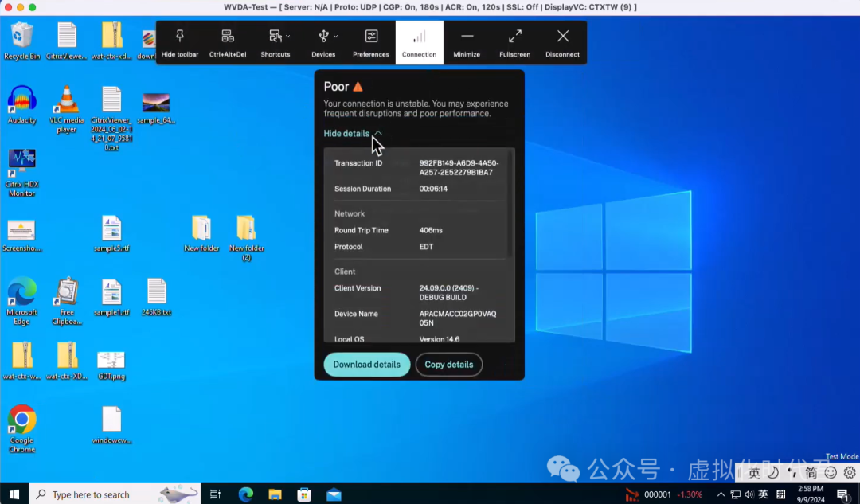Select the CitrixViewer text file icon
The image size is (860, 504).
(x=66, y=41)
